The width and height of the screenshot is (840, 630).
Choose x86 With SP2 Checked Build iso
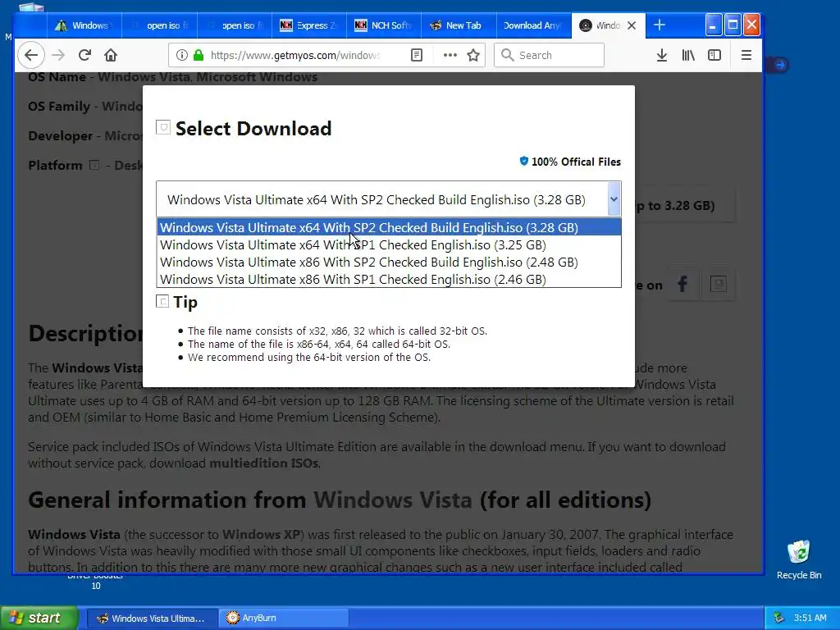click(389, 262)
